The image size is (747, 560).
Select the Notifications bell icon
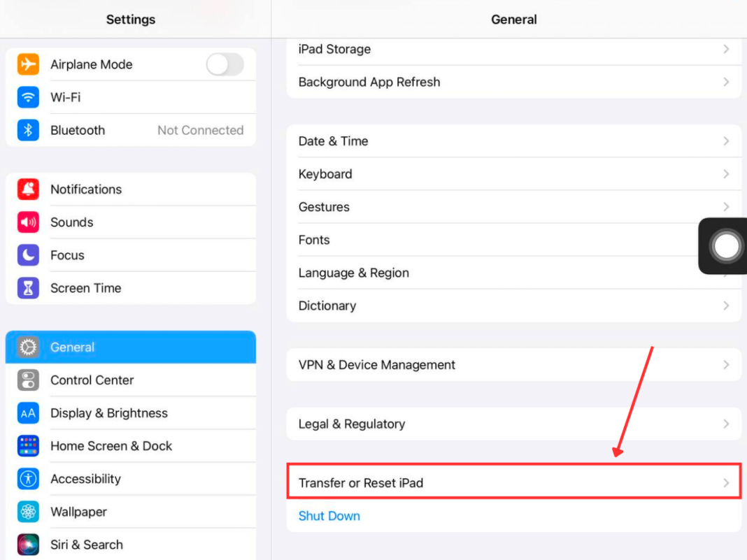[x=28, y=189]
